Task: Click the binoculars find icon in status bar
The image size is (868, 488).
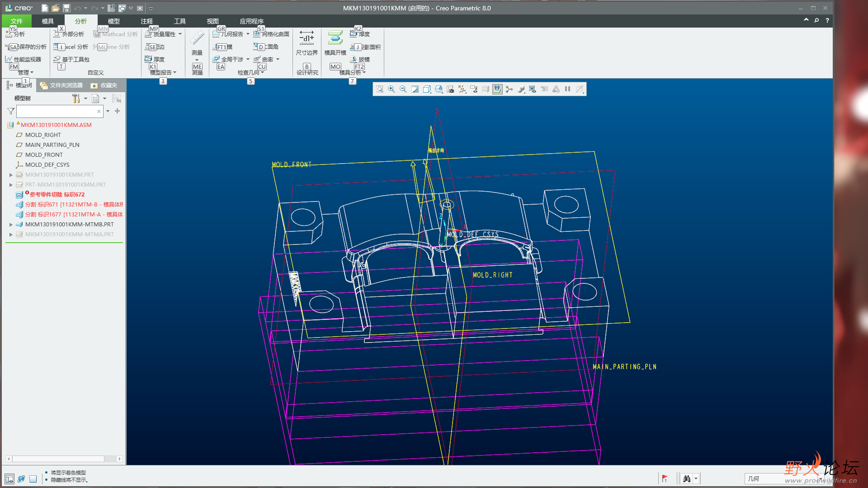Action: (687, 479)
